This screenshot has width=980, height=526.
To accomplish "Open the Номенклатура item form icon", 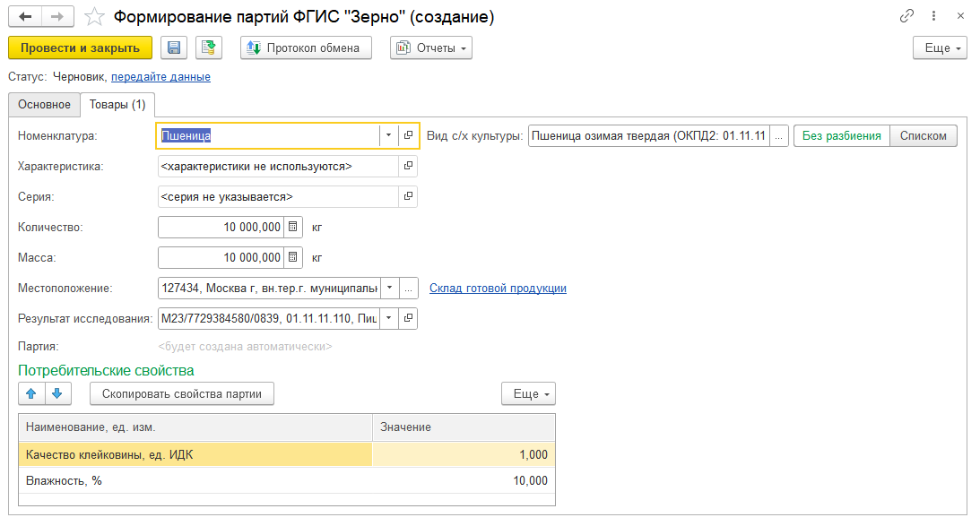I will coord(408,135).
